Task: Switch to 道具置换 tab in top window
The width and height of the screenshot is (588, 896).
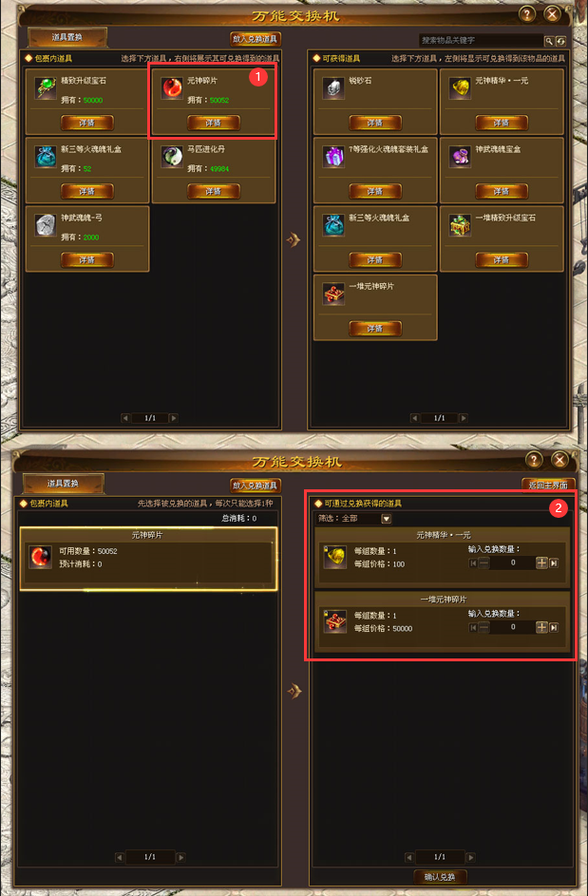Action: coord(66,37)
